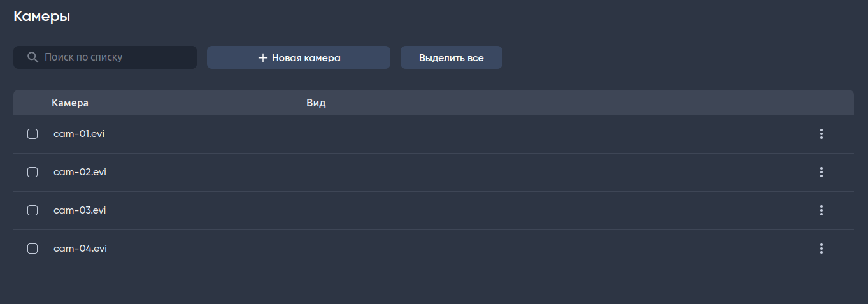
Task: Enable the checkbox next to cam-03.evi
Action: pos(32,210)
